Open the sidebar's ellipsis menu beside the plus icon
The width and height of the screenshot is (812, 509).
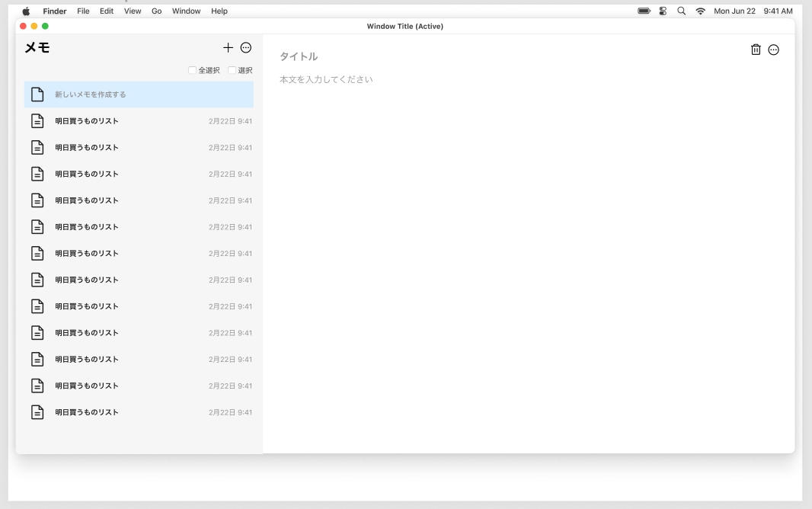pos(246,47)
